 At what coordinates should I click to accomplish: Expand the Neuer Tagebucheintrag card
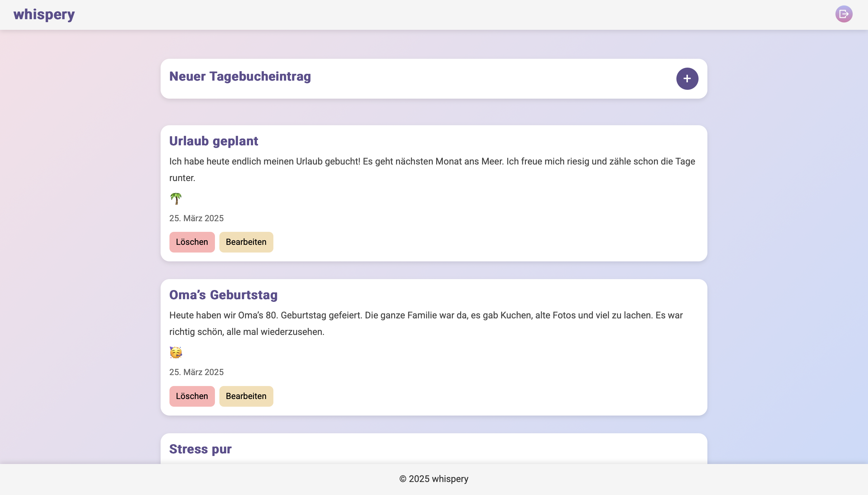click(x=687, y=79)
